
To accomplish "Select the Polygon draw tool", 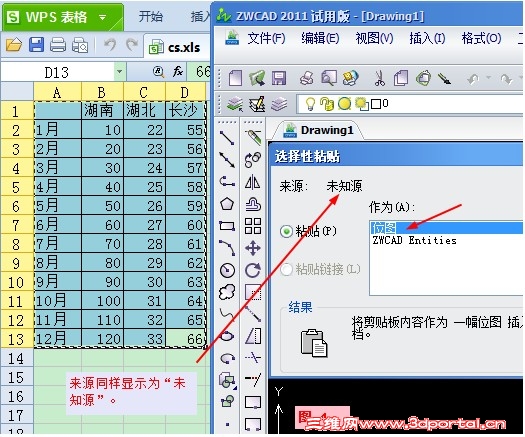I will pyautogui.click(x=227, y=204).
